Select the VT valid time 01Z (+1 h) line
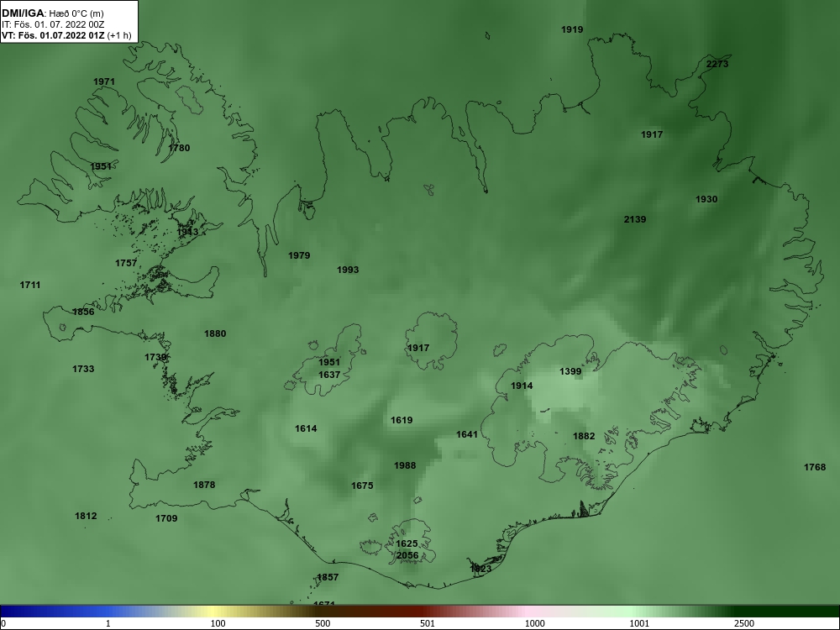Image resolution: width=840 pixels, height=630 pixels. (x=66, y=35)
